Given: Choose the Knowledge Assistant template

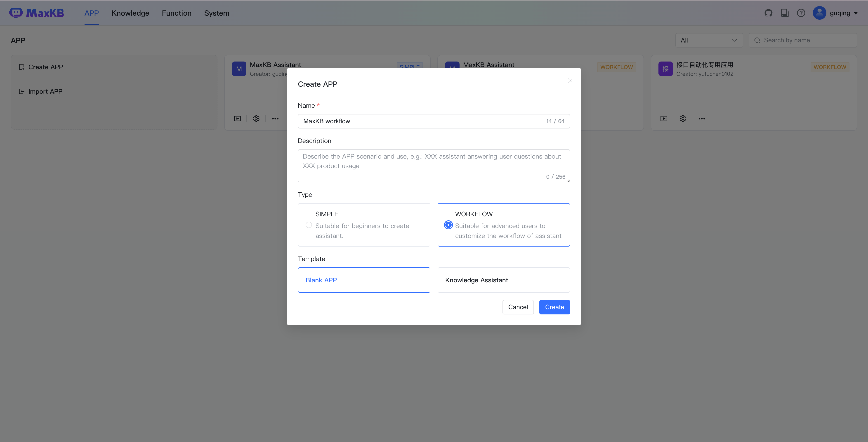Looking at the screenshot, I should coord(503,280).
